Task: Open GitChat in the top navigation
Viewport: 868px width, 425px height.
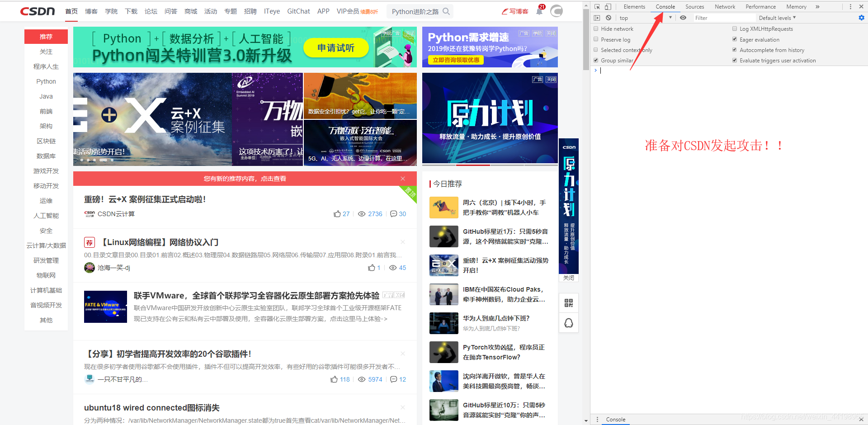Action: (x=298, y=11)
